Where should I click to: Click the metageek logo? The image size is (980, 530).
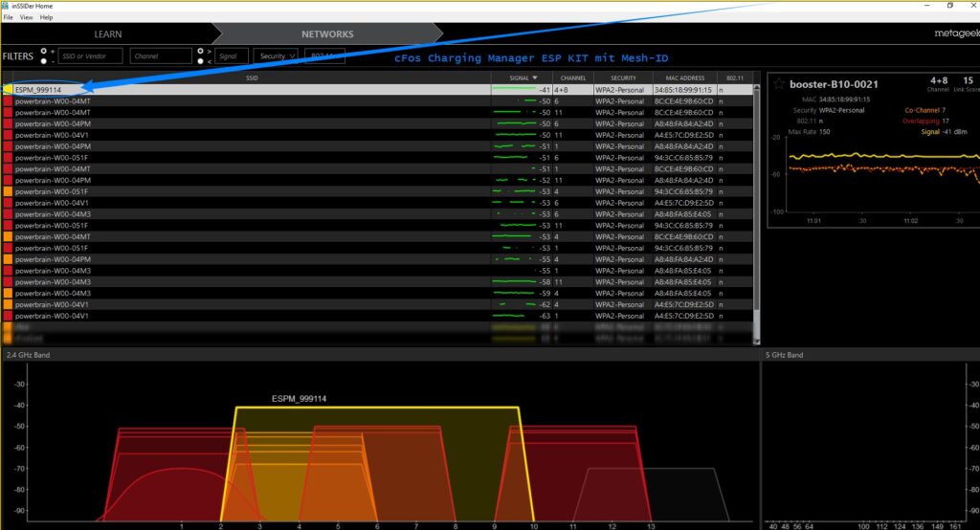[956, 33]
